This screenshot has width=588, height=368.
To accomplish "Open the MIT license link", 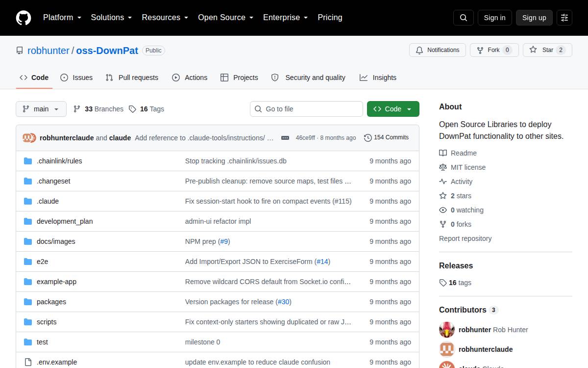I will tap(463, 167).
